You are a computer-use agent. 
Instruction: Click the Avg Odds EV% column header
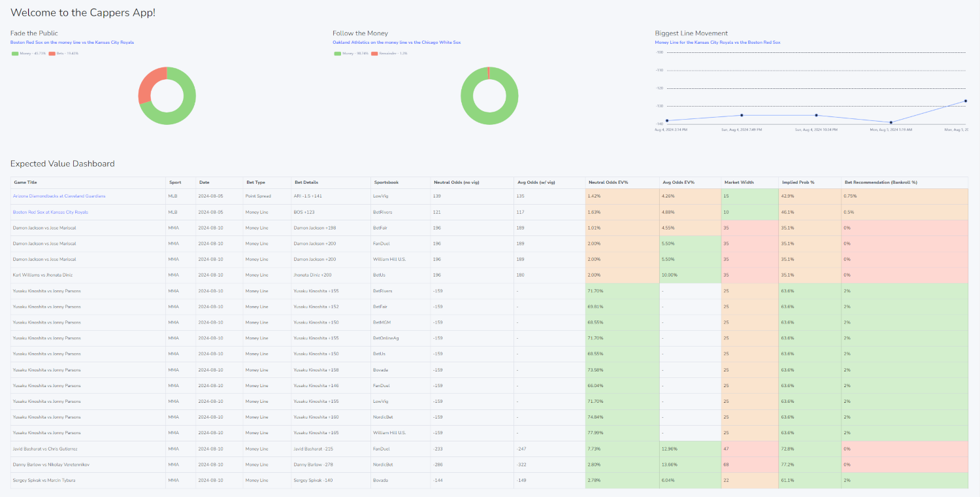[690, 182]
